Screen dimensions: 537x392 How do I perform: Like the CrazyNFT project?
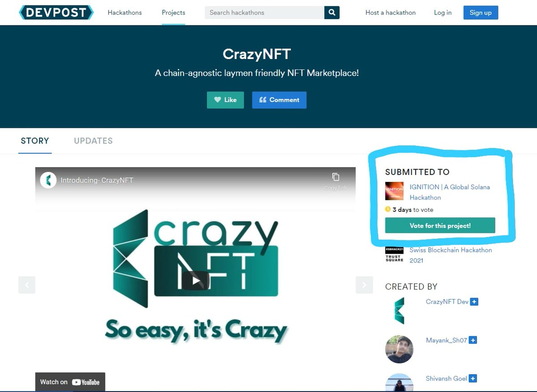click(x=225, y=100)
